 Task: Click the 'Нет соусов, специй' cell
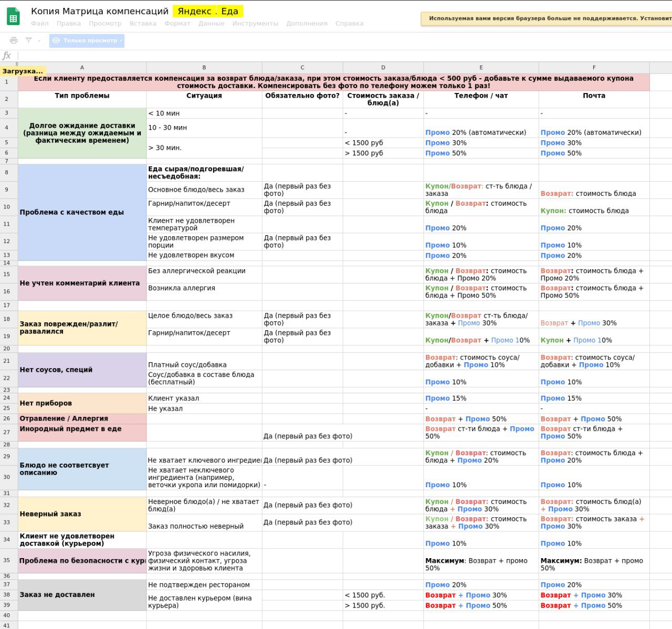pyautogui.click(x=82, y=370)
